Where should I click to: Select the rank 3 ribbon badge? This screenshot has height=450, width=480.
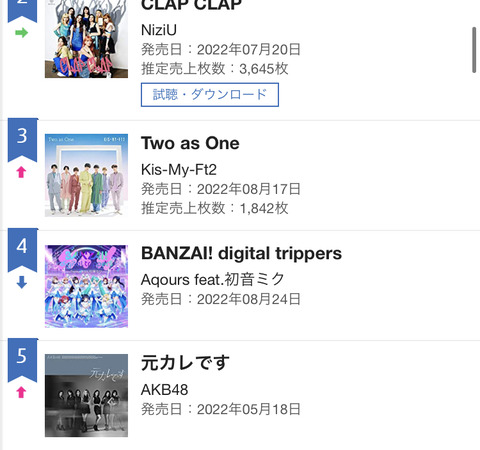tap(22, 140)
